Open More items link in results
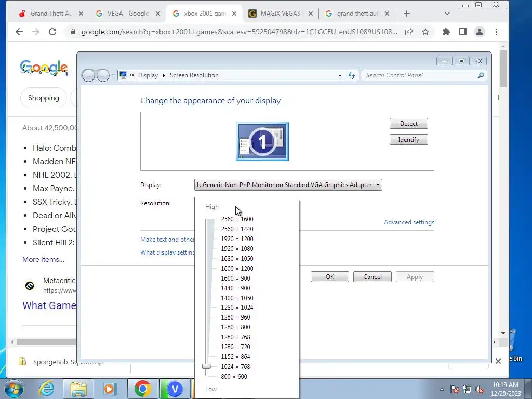The image size is (532, 399). click(x=44, y=259)
